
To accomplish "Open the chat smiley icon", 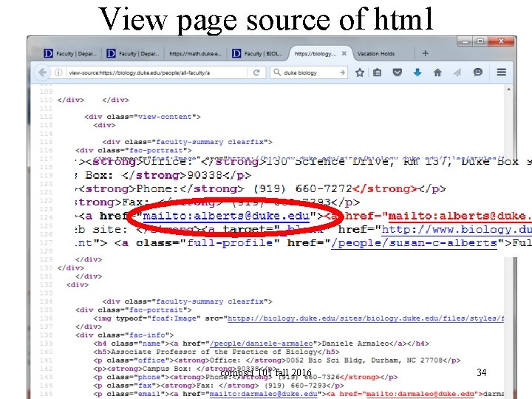I will click(x=478, y=72).
